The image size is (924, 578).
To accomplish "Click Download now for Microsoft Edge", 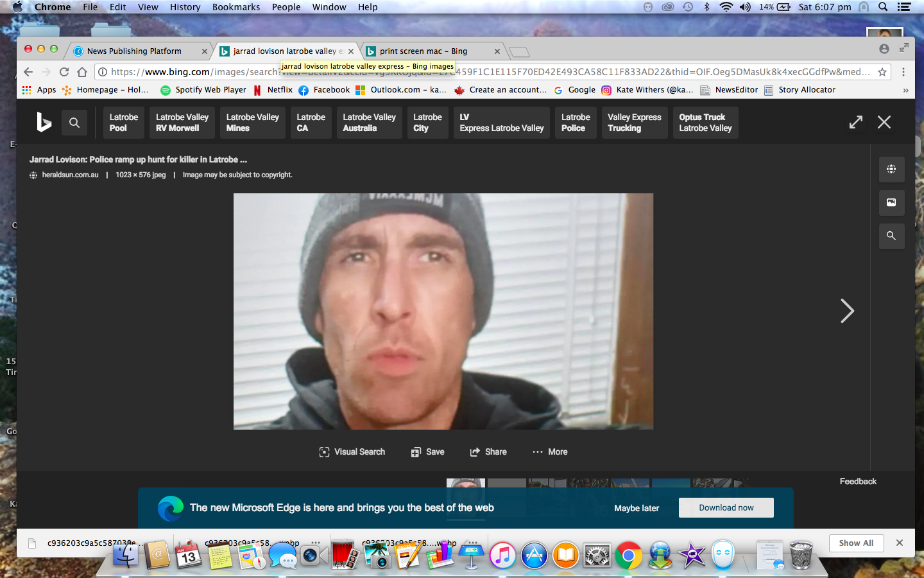I will click(726, 507).
